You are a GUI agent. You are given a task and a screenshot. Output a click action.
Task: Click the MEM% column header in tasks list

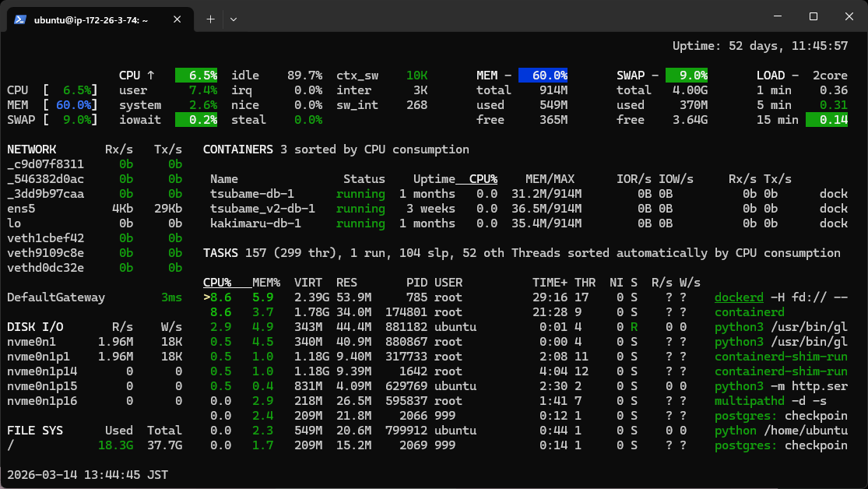tap(266, 283)
